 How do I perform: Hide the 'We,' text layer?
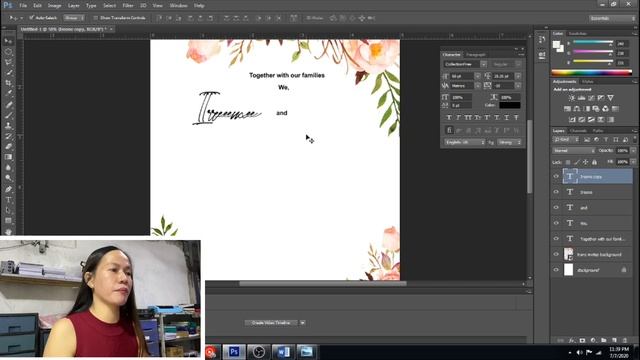pyautogui.click(x=556, y=223)
